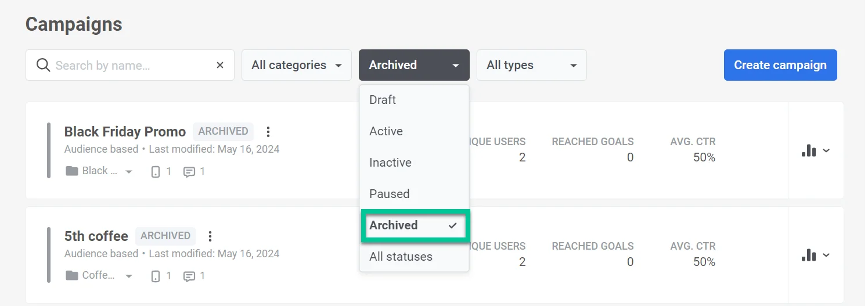Click Black Friday Promo device count icon

click(x=156, y=171)
